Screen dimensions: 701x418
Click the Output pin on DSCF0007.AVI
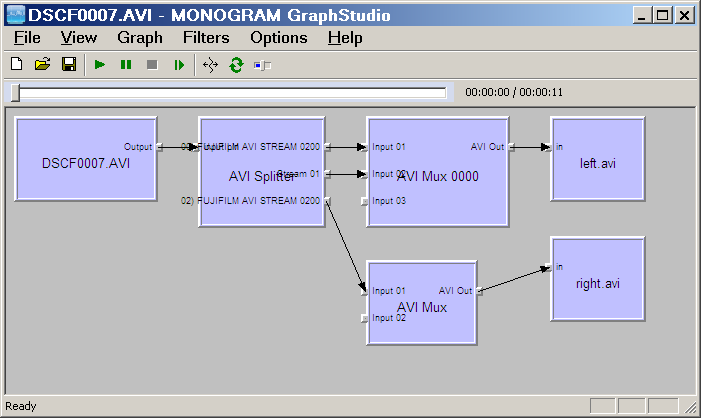click(x=160, y=147)
